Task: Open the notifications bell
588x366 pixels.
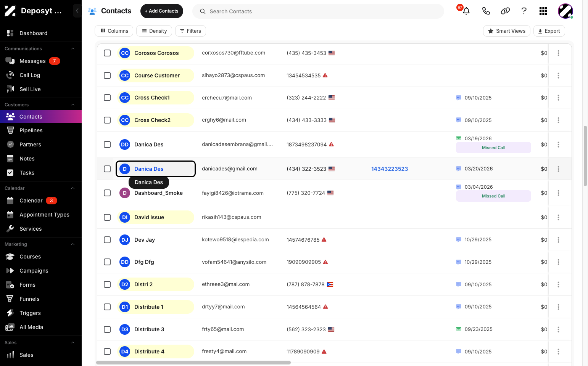Action: tap(466, 11)
